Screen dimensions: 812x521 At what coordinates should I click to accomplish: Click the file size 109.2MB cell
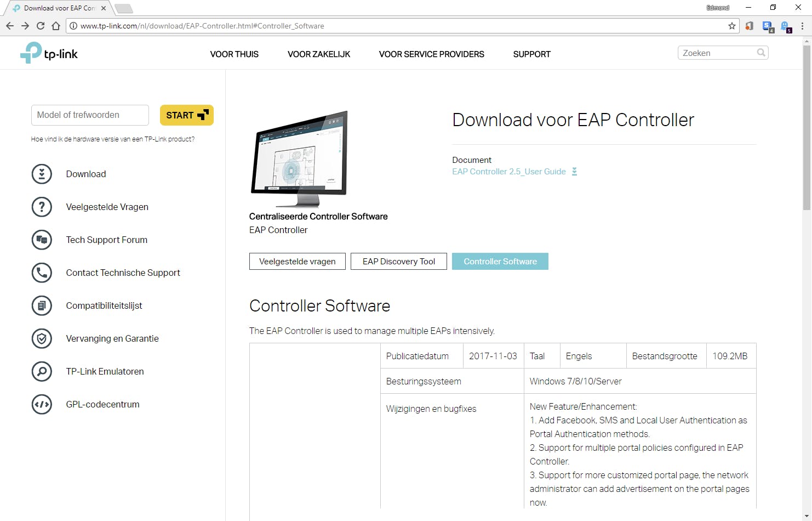coord(731,356)
